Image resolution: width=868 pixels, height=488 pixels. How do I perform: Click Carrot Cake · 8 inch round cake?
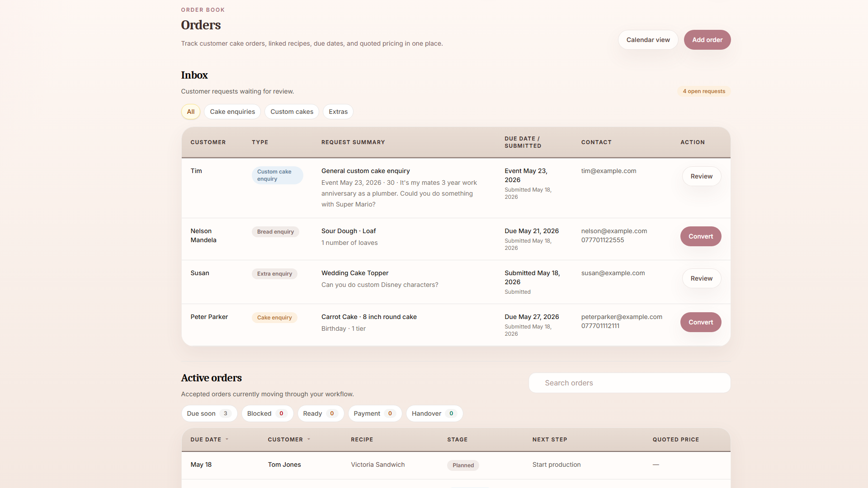[x=369, y=317]
